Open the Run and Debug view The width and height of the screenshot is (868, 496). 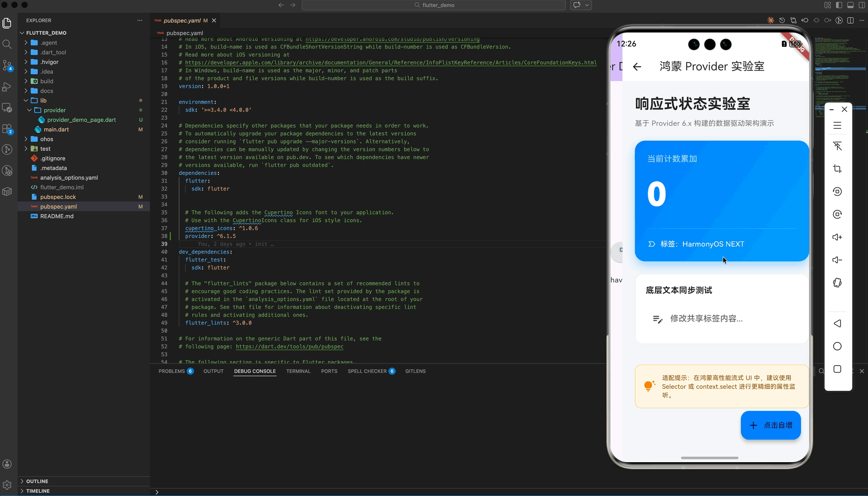pos(7,87)
